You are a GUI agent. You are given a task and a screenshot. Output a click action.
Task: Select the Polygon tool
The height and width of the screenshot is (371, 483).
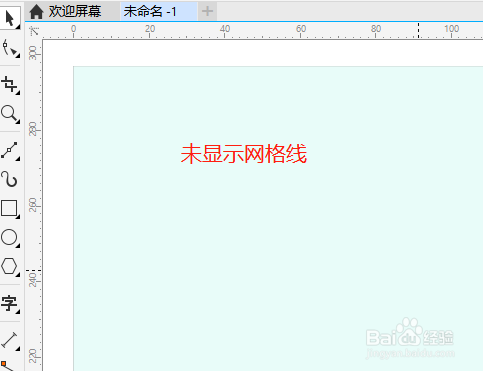pyautogui.click(x=9, y=267)
